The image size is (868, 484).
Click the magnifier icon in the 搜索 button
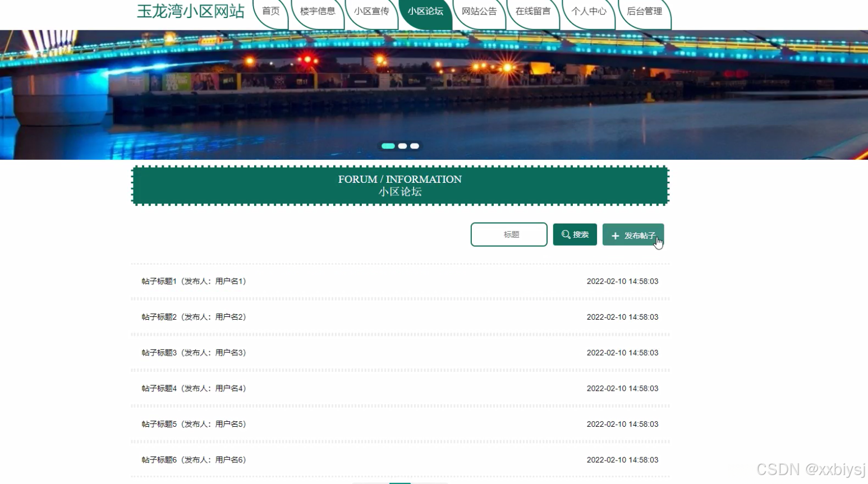pyautogui.click(x=564, y=234)
